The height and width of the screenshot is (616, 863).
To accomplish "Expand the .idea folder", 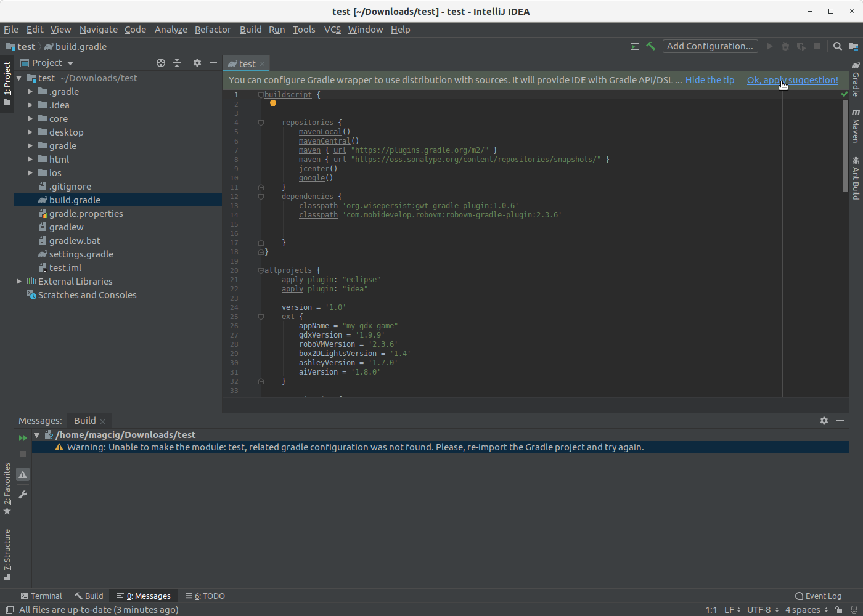I will point(30,105).
